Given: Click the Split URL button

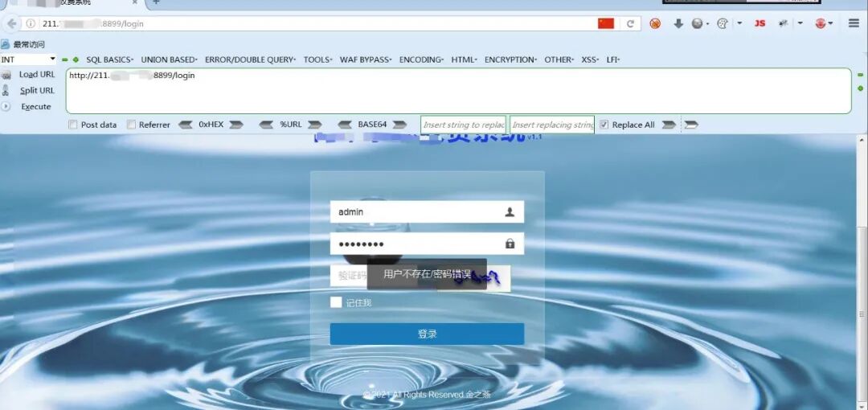Looking at the screenshot, I should click(37, 90).
